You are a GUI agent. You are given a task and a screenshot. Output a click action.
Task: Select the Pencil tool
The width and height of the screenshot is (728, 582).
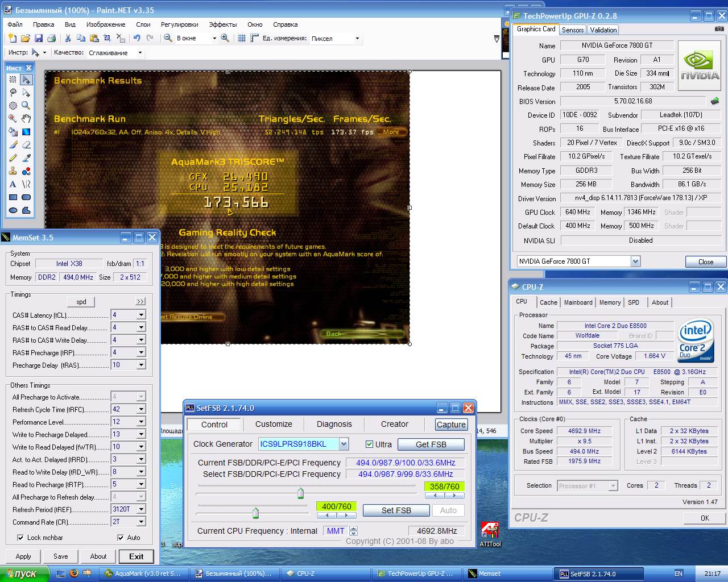point(13,158)
